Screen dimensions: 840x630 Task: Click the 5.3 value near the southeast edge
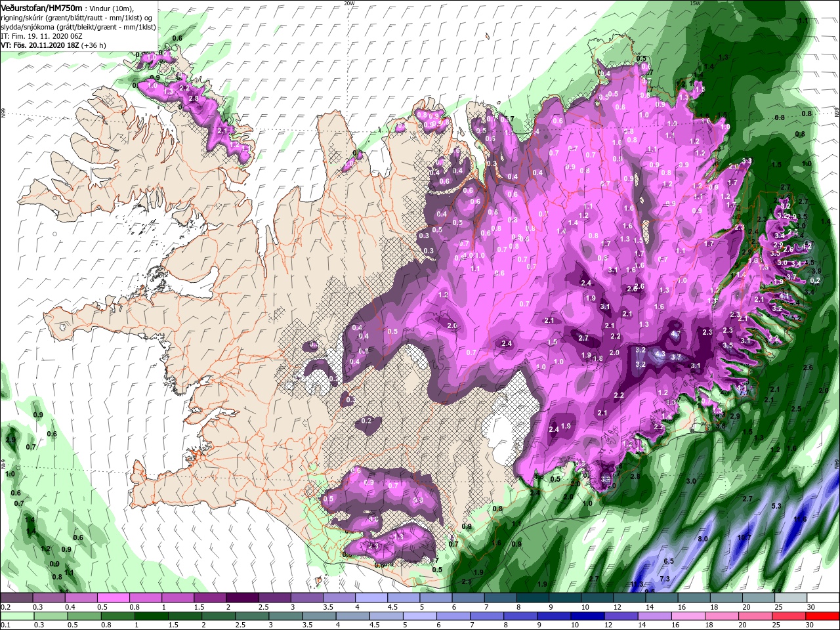(x=776, y=506)
